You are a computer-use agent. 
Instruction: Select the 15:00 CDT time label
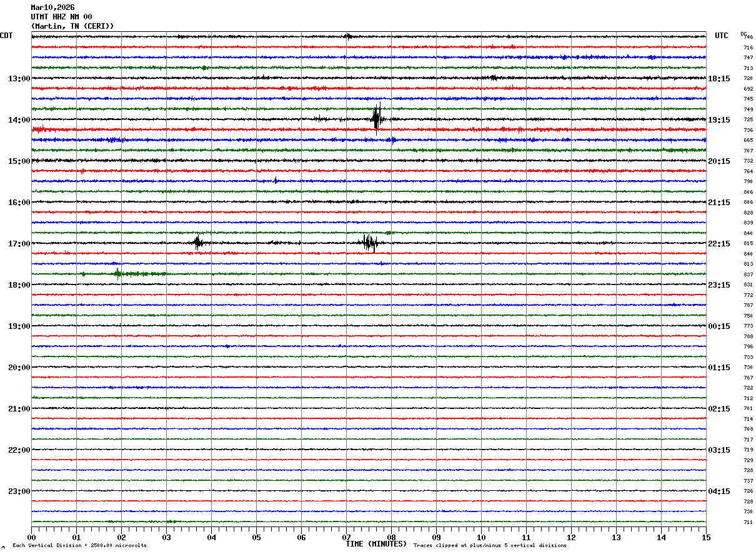(x=19, y=161)
